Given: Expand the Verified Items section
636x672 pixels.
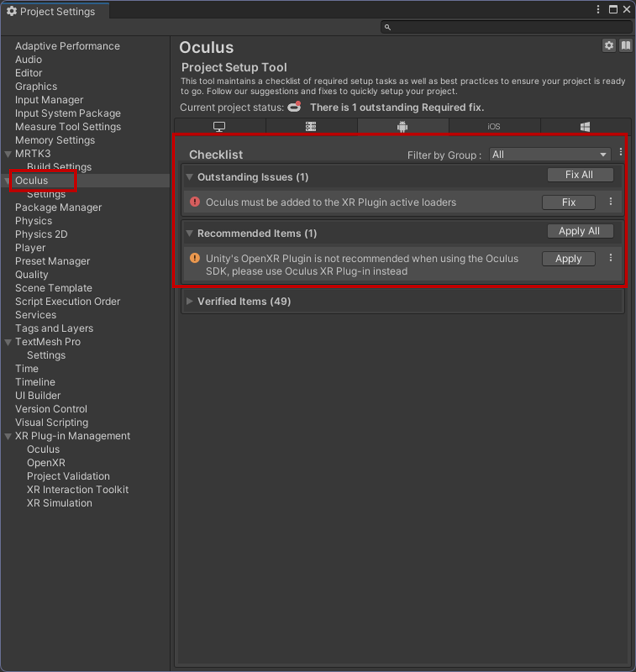Looking at the screenshot, I should [x=189, y=301].
